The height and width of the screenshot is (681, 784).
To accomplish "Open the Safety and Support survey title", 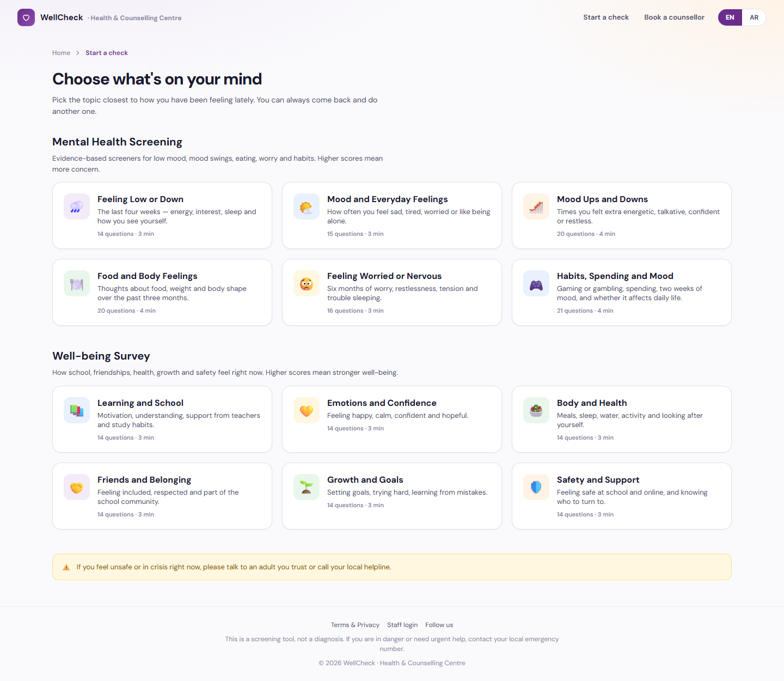I will pos(598,480).
